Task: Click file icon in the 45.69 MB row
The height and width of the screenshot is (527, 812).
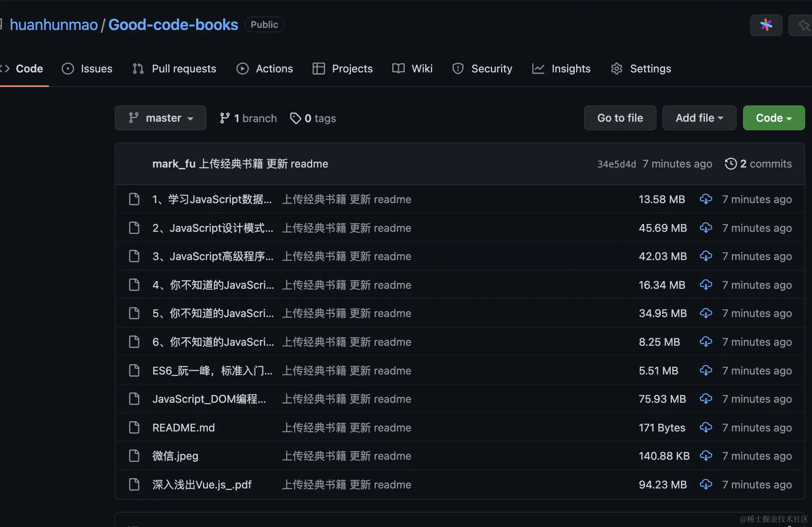Action: coord(134,228)
